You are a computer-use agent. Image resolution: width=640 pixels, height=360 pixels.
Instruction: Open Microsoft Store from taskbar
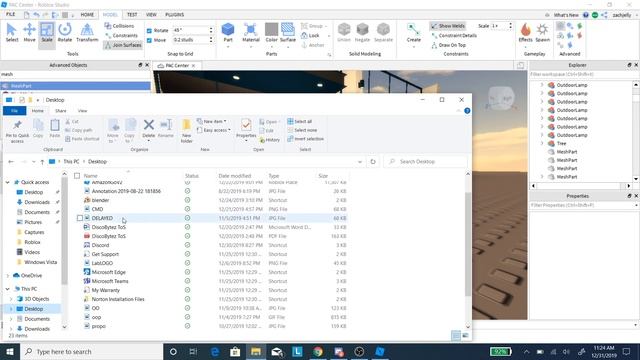point(235,351)
